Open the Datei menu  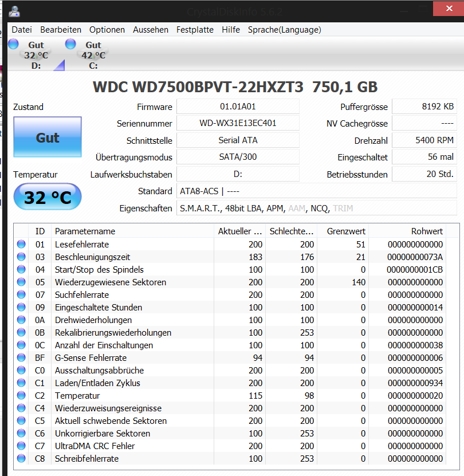pyautogui.click(x=22, y=30)
